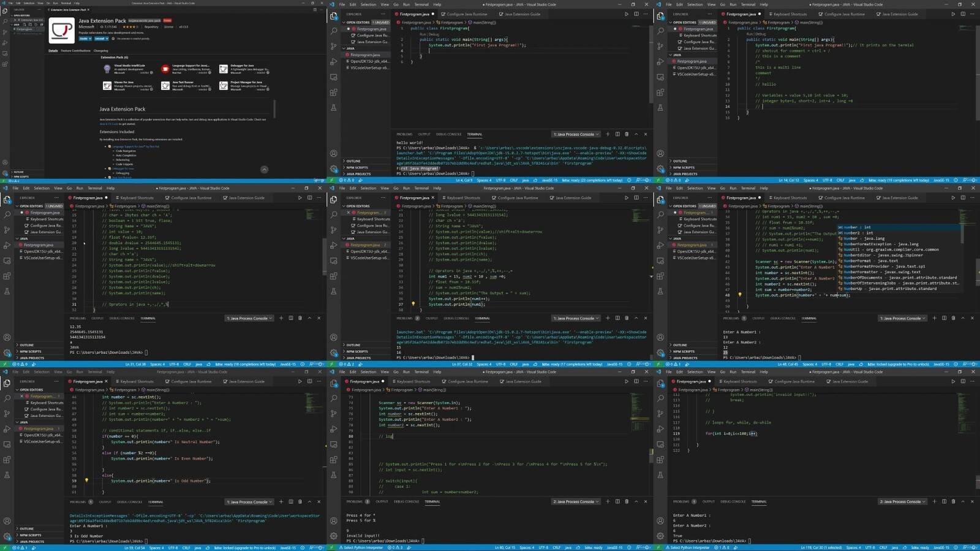This screenshot has width=980, height=551.
Task: Kill the terminal in the 'Is Odd Number' window
Action: coord(300,502)
